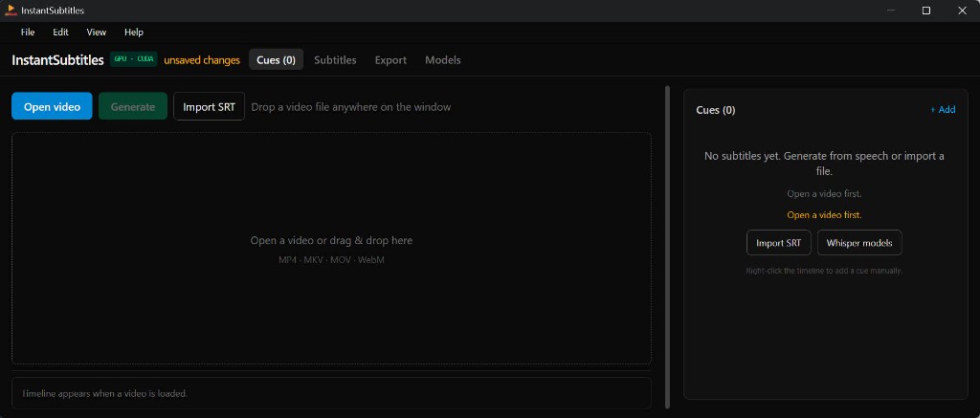Open the File menu
The width and height of the screenshot is (980, 418).
[28, 32]
